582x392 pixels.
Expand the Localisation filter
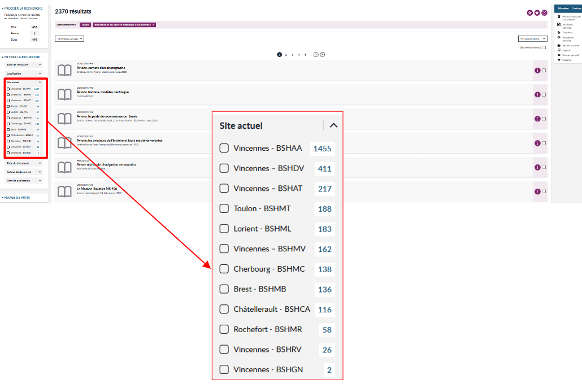click(24, 73)
